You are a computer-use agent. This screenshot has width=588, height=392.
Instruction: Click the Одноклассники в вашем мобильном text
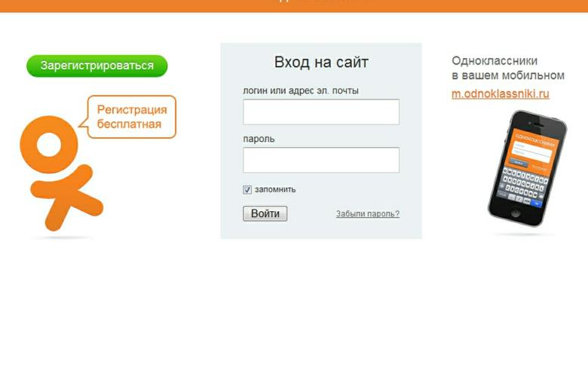(508, 68)
